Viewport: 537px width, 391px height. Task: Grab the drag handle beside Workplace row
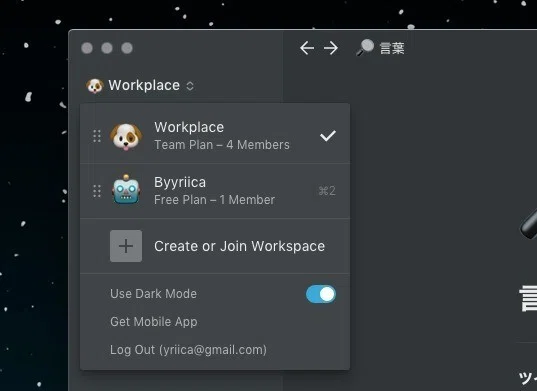click(97, 136)
